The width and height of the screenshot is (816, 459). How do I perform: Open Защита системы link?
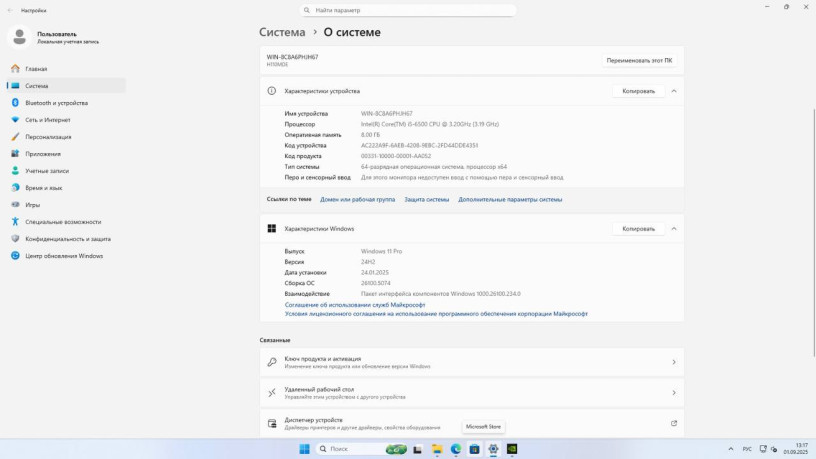coord(427,199)
